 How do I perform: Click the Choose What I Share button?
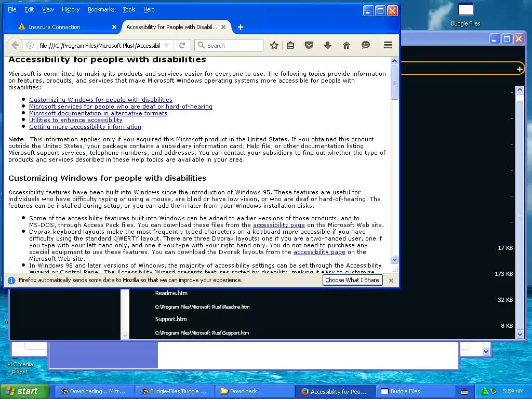point(352,280)
